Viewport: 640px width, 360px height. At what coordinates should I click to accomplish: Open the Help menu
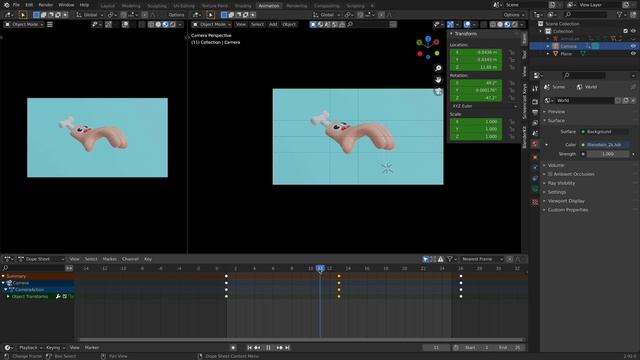84,5
